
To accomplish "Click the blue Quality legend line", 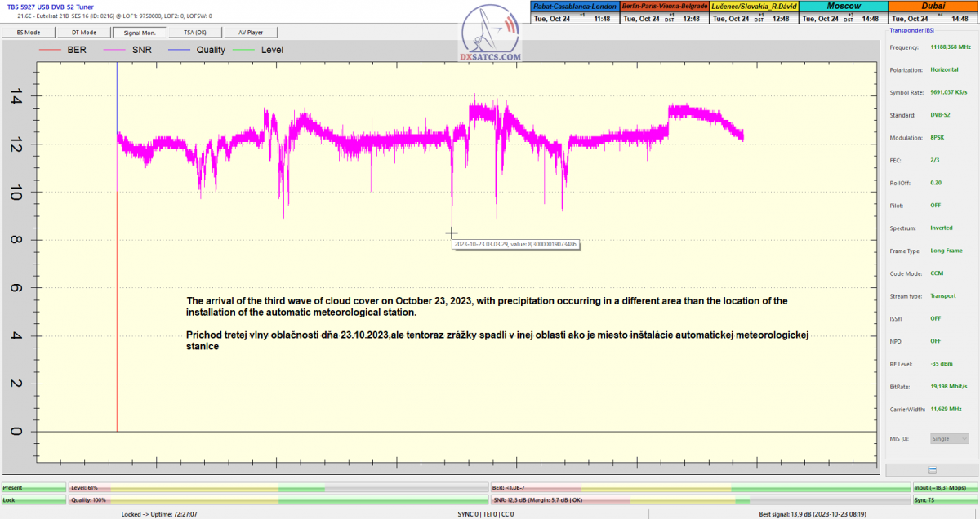I will pyautogui.click(x=180, y=50).
